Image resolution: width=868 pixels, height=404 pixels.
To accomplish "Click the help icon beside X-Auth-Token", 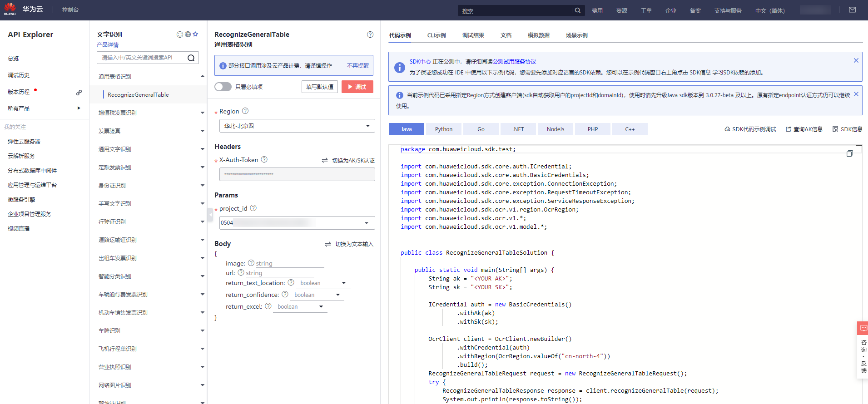I will click(x=264, y=159).
